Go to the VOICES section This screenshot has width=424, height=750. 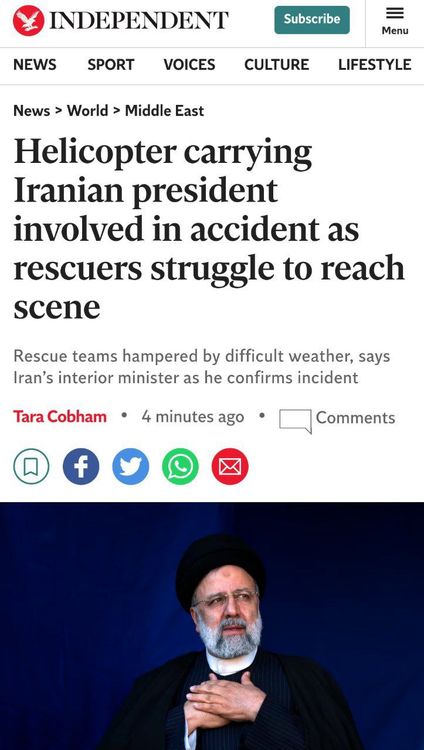(x=190, y=65)
